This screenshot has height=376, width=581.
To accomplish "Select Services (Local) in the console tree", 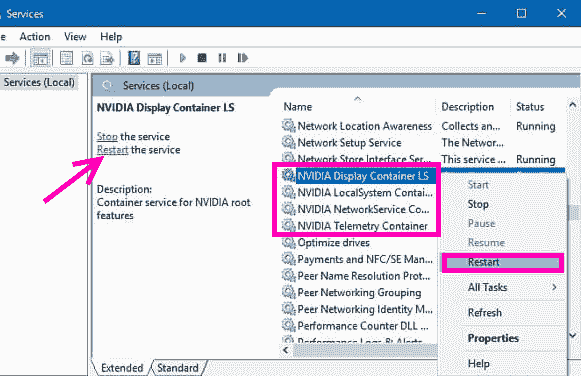I will (x=39, y=82).
